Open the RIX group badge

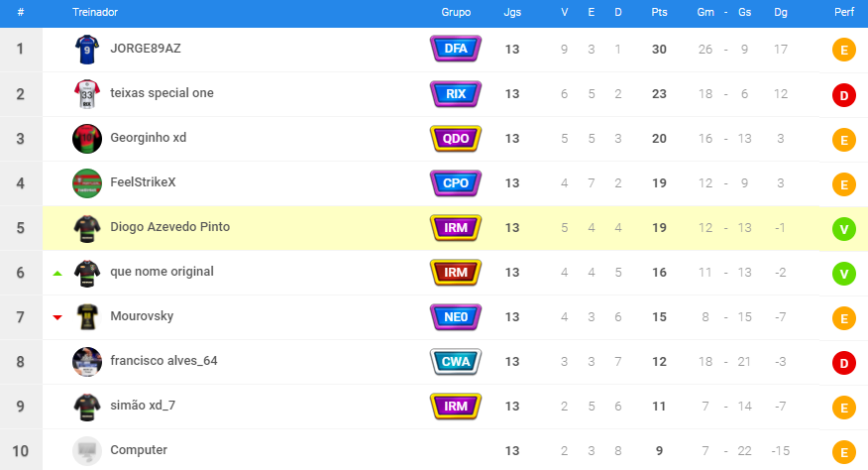[x=456, y=94]
